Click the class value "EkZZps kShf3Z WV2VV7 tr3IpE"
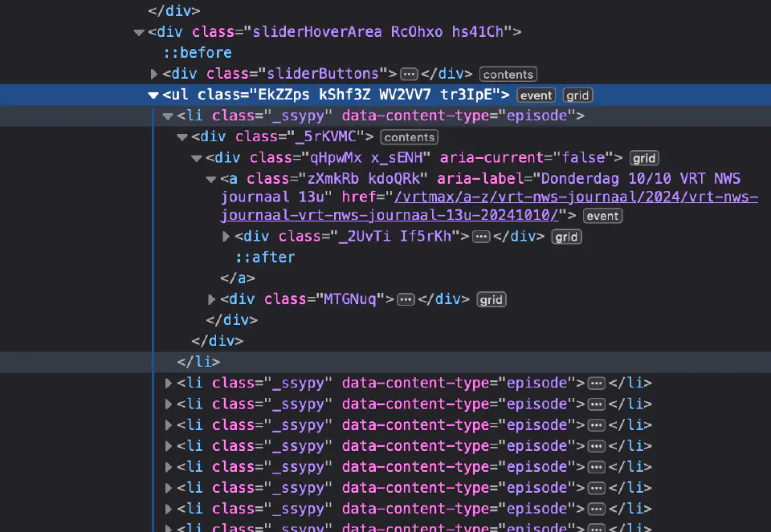 (x=376, y=95)
